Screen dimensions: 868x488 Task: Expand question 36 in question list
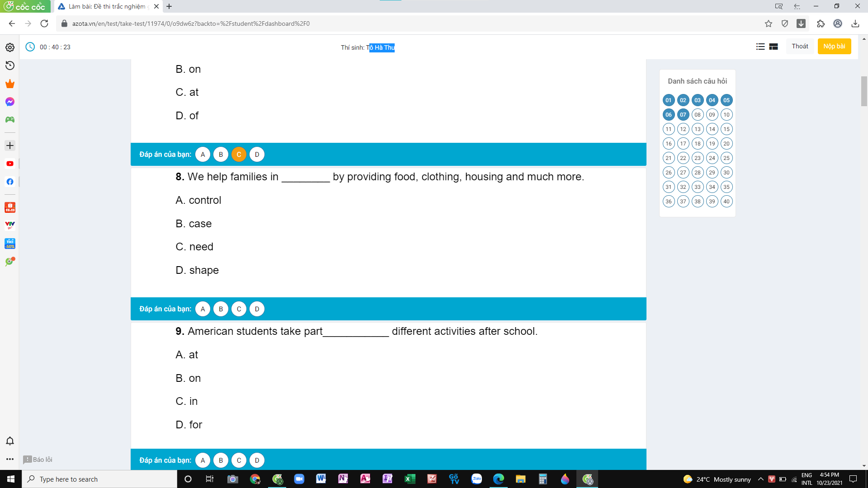pos(669,202)
